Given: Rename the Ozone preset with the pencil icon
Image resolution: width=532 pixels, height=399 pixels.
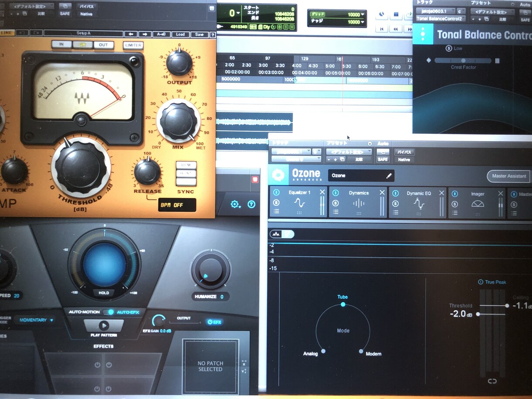Looking at the screenshot, I should click(x=389, y=176).
